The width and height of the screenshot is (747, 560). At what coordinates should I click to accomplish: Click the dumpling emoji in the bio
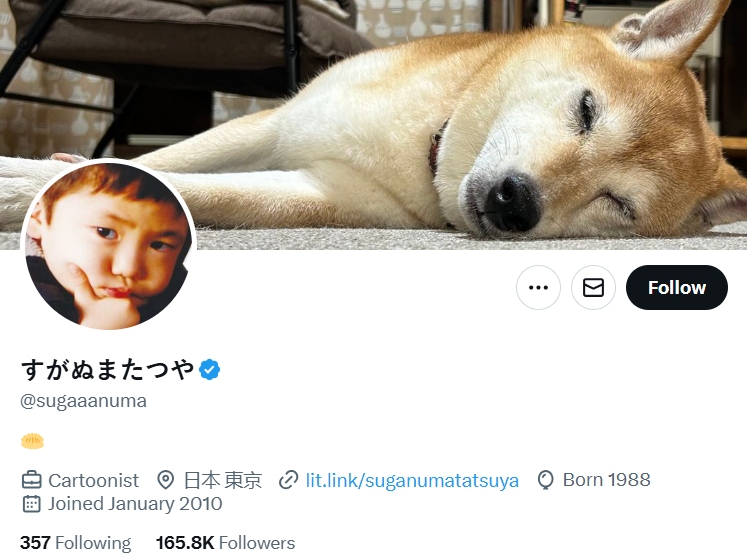click(32, 441)
